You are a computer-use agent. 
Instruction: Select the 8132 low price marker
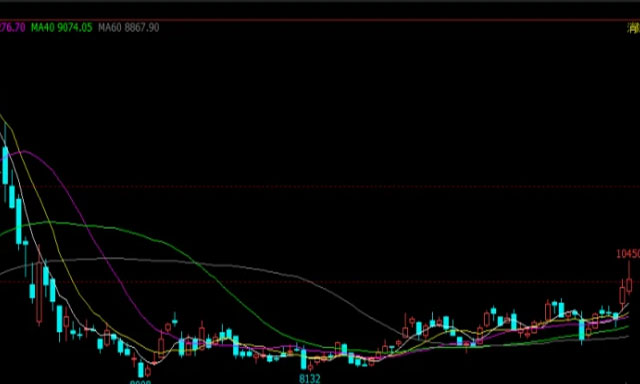310,379
